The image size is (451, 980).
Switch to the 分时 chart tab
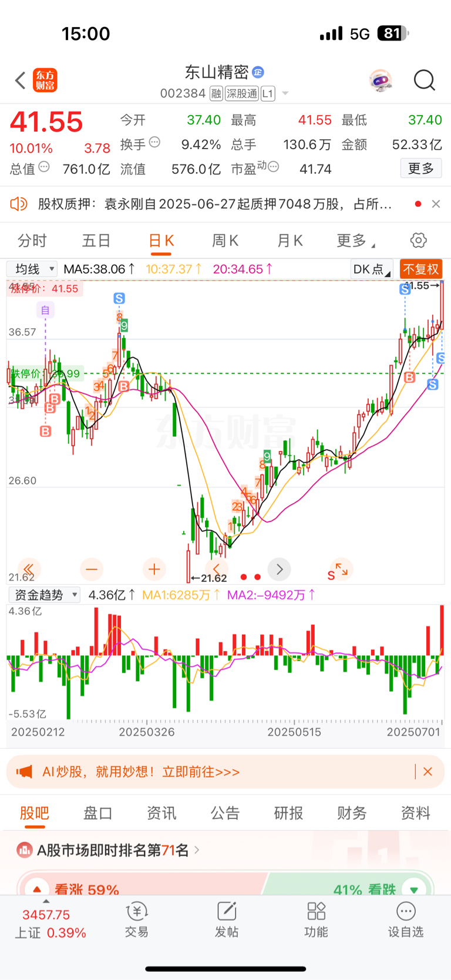click(32, 241)
